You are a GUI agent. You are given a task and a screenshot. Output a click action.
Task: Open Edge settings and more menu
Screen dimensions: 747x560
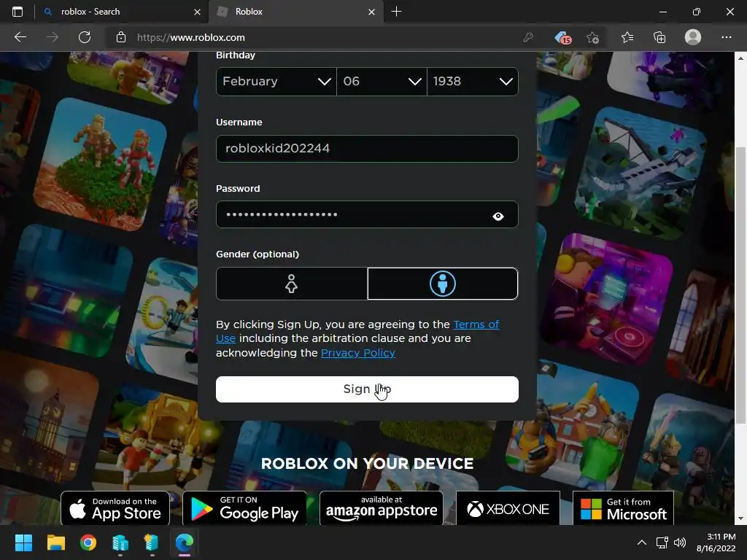click(727, 37)
